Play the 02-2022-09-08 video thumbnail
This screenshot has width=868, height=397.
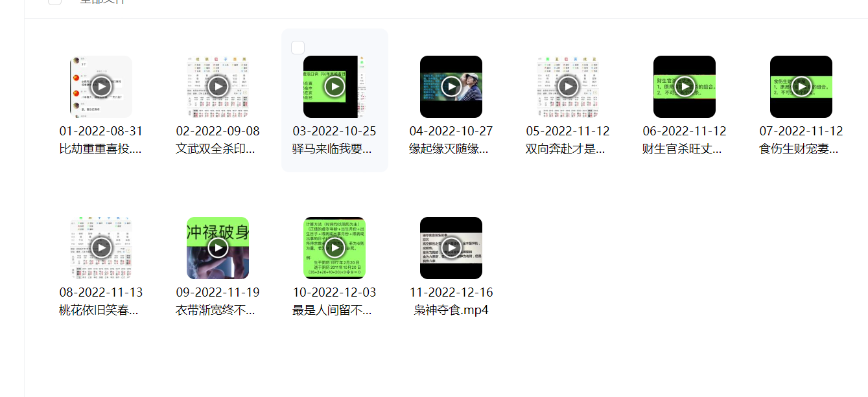click(218, 86)
